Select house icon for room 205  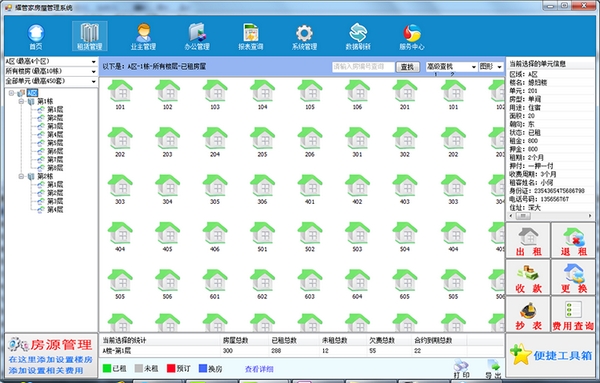point(262,138)
